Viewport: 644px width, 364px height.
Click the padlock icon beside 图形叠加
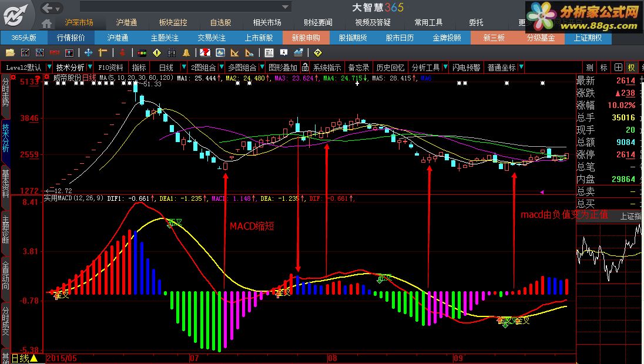[x=305, y=67]
